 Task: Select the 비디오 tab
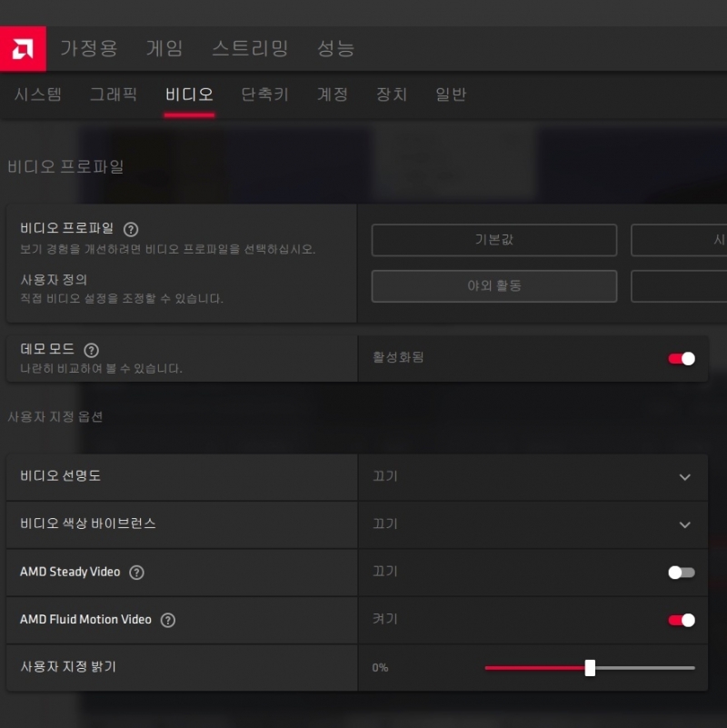click(189, 95)
